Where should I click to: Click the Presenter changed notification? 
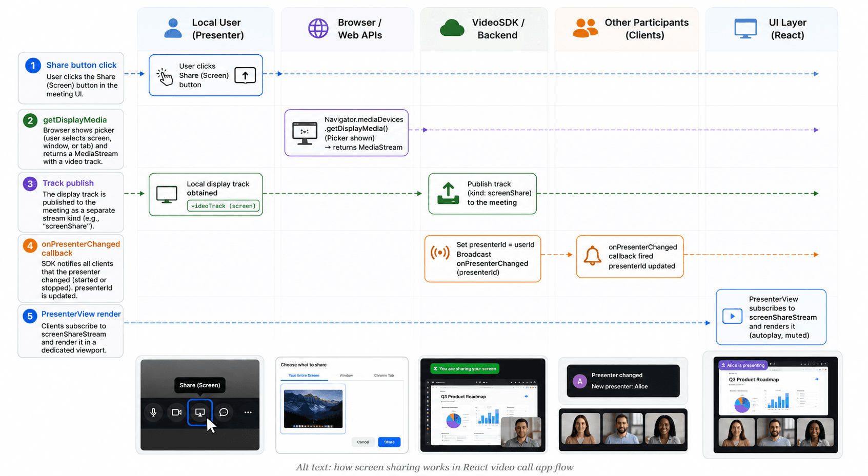coord(623,381)
